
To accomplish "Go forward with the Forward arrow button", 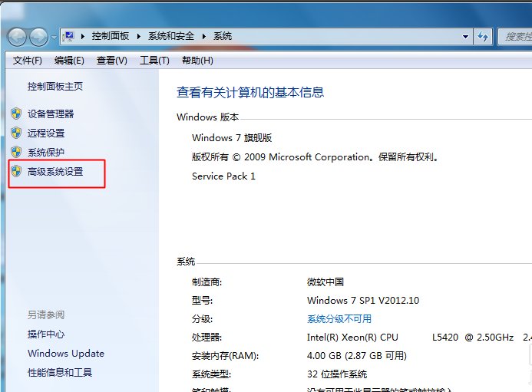I will click(x=38, y=37).
